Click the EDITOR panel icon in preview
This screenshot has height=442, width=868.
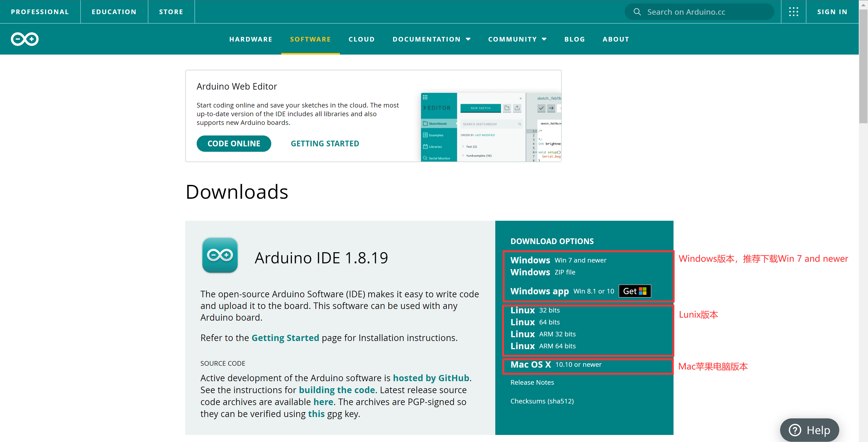pyautogui.click(x=426, y=97)
